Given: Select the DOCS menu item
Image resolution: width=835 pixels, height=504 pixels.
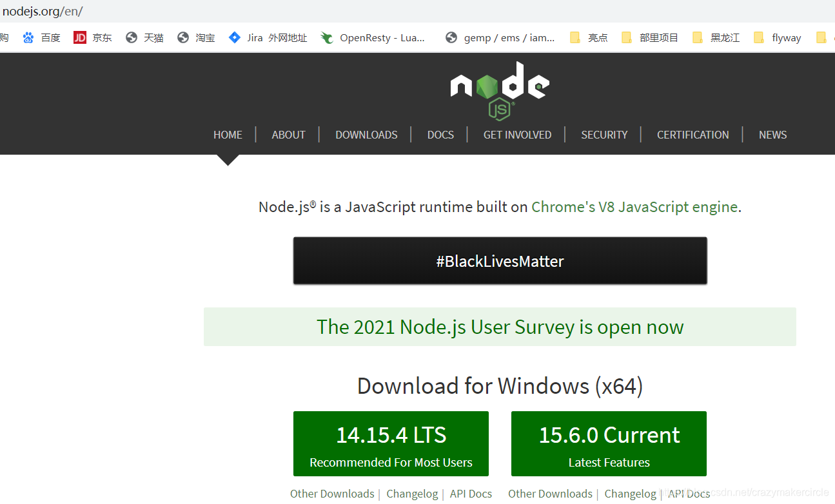Looking at the screenshot, I should [440, 134].
